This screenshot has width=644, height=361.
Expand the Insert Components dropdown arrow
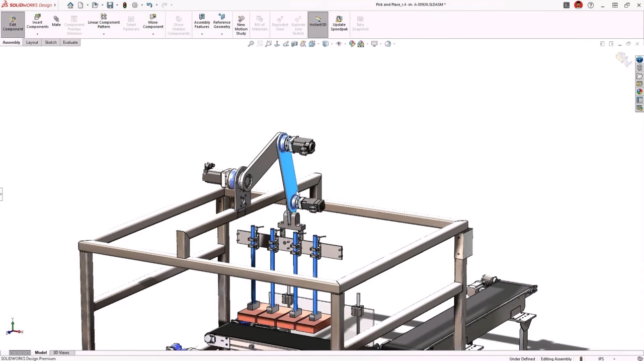(37, 34)
